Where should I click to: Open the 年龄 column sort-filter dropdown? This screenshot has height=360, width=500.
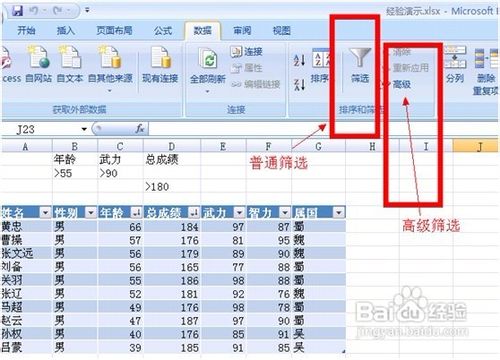point(136,212)
